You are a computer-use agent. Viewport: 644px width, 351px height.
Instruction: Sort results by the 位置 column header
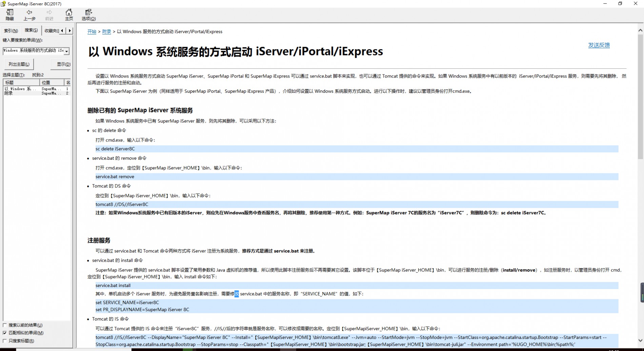pyautogui.click(x=52, y=82)
